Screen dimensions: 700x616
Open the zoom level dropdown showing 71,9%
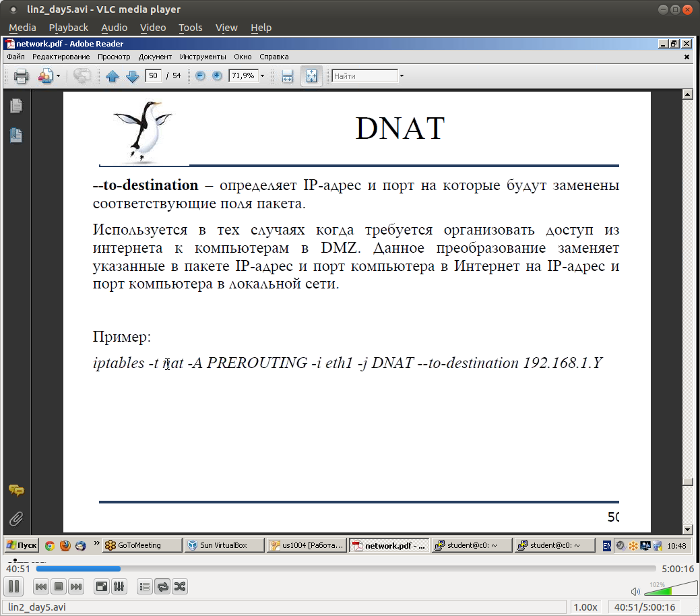pyautogui.click(x=263, y=75)
